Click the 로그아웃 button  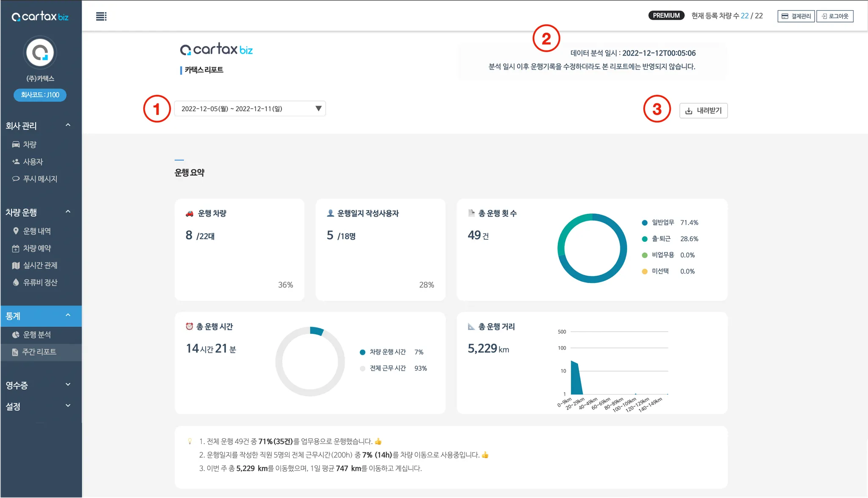[x=835, y=16]
